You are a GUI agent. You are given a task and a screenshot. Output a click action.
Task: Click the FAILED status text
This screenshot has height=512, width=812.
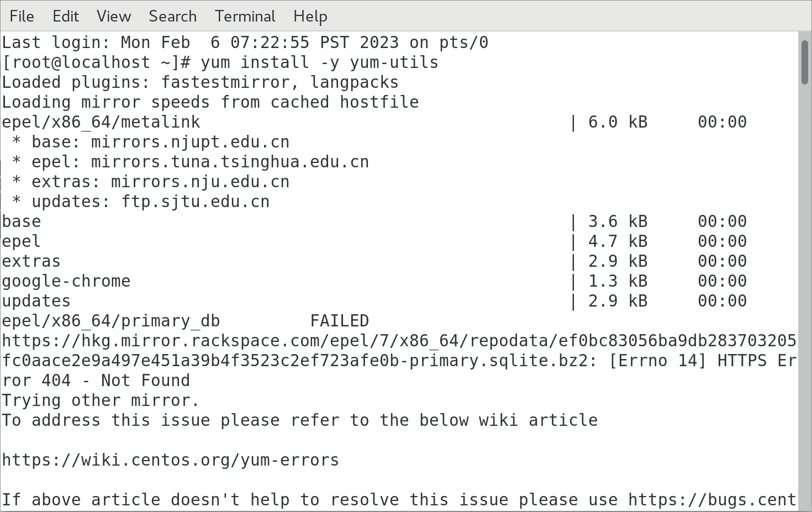coord(339,321)
